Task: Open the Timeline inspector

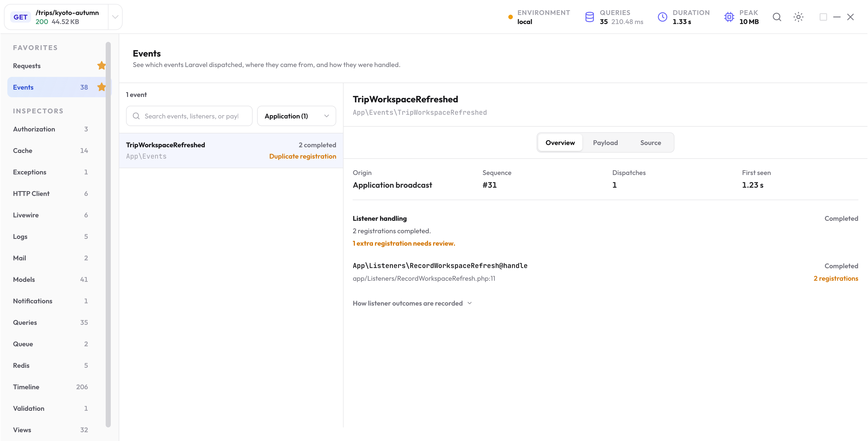Action: click(x=51, y=387)
